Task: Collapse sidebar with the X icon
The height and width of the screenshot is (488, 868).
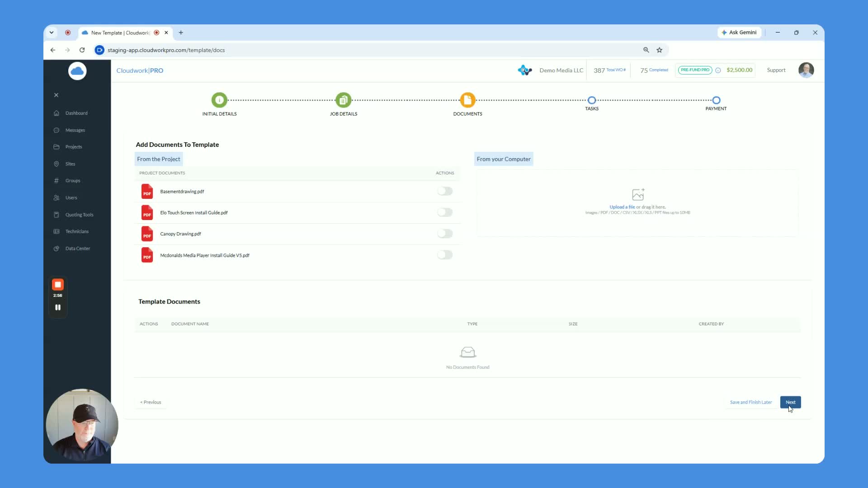Action: 56,95
